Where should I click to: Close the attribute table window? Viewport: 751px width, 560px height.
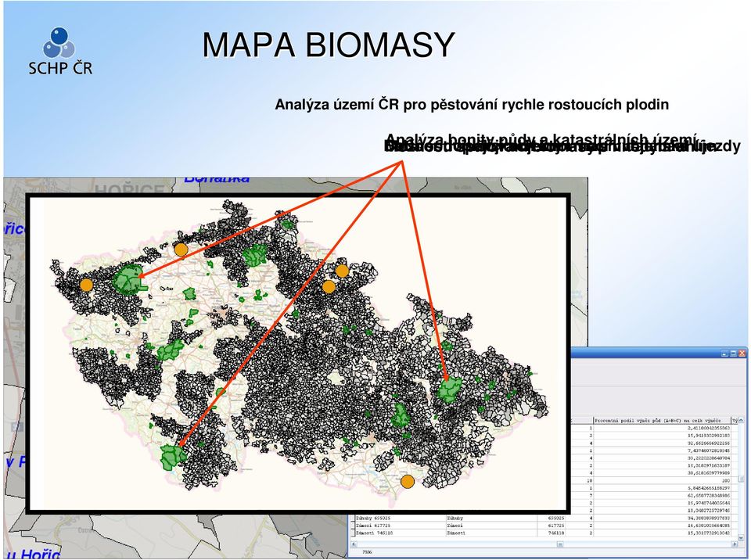point(742,354)
